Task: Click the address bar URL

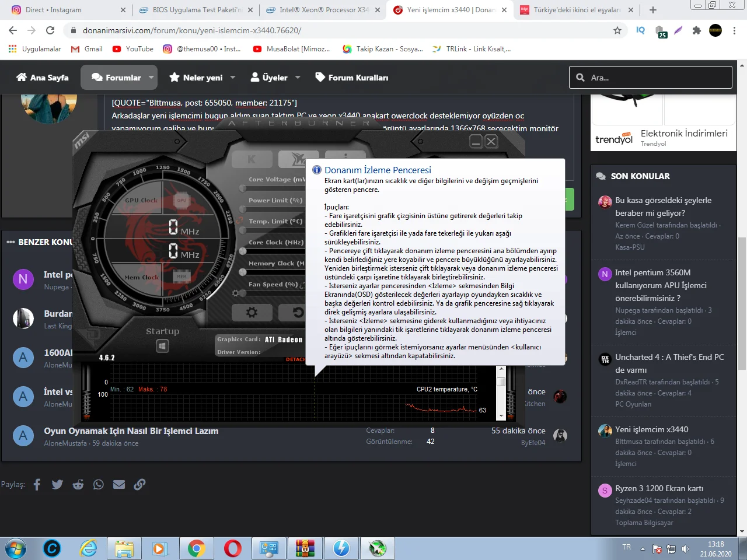Action: click(x=192, y=30)
